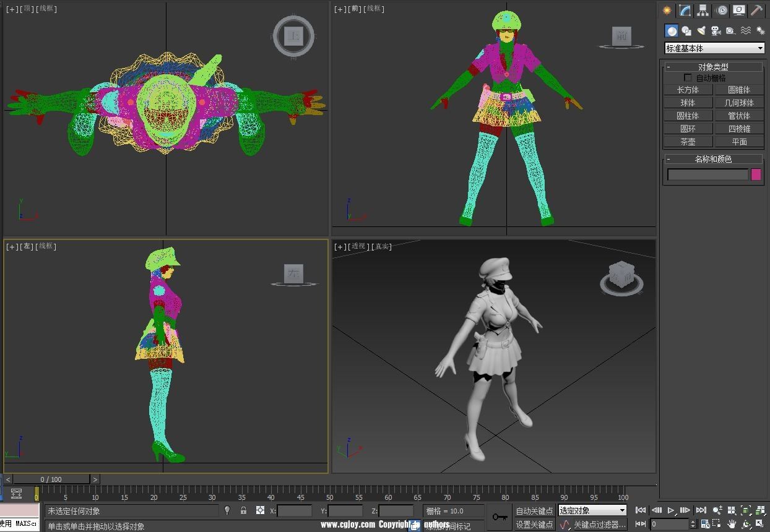This screenshot has width=770, height=532.
Task: Open the [透视] view menu label
Action: pos(358,246)
